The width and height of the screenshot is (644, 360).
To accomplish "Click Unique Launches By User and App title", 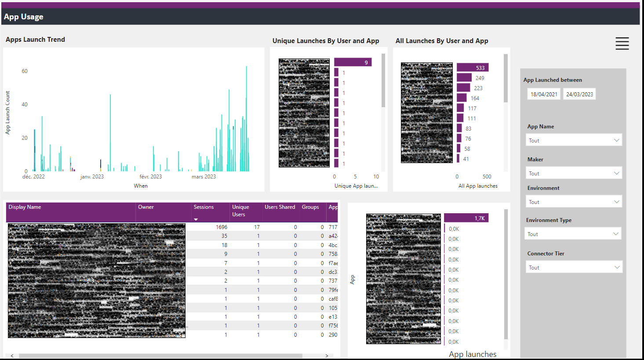I will pyautogui.click(x=326, y=41).
